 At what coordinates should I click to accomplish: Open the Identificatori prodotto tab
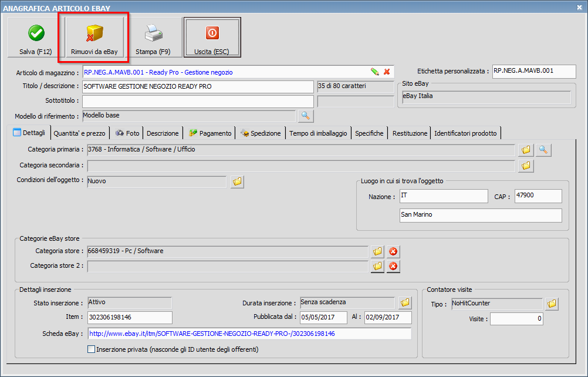(465, 133)
